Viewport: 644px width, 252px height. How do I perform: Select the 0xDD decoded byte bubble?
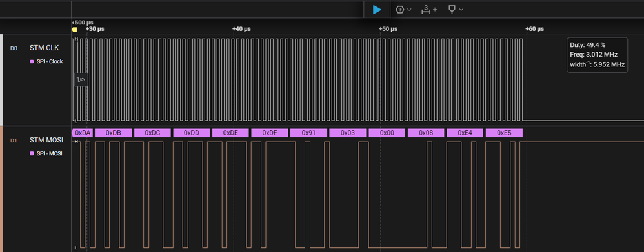click(x=192, y=133)
